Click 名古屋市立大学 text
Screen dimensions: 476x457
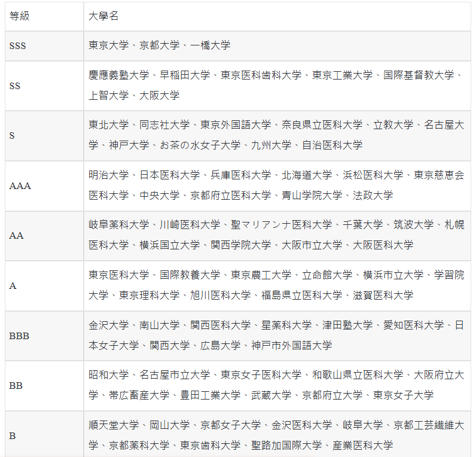pyautogui.click(x=175, y=374)
